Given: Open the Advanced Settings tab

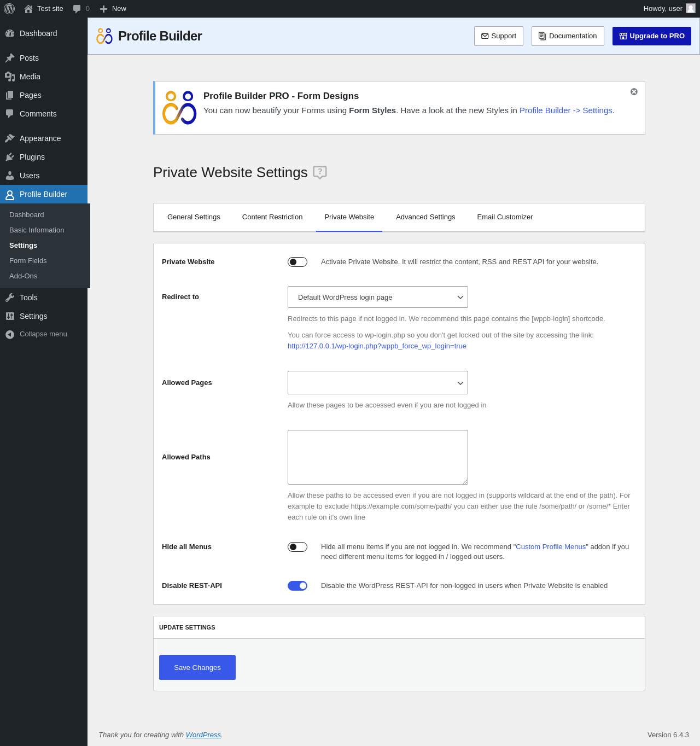Looking at the screenshot, I should (425, 217).
